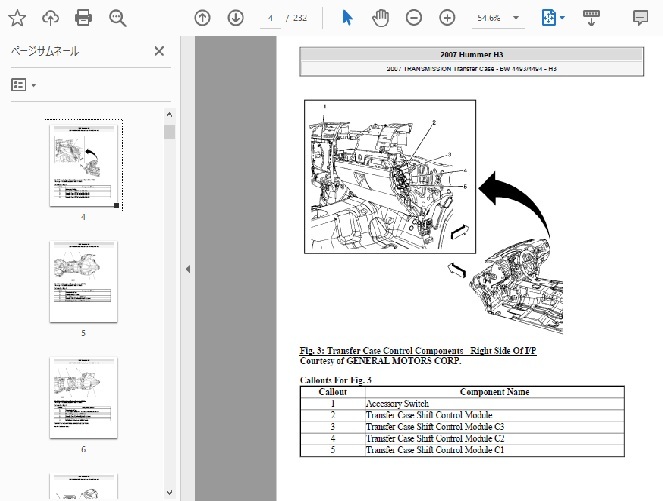Zoom out with the minus icon
The width and height of the screenshot is (663, 501).
click(x=414, y=18)
